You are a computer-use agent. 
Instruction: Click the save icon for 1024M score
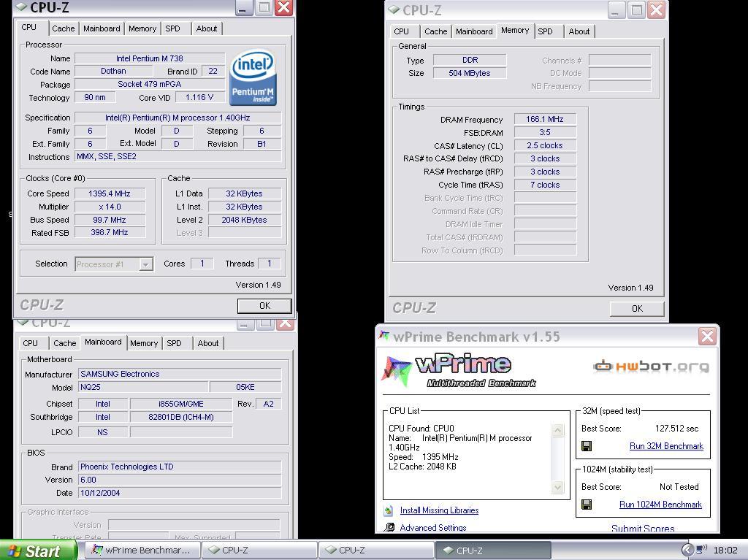[x=587, y=505]
